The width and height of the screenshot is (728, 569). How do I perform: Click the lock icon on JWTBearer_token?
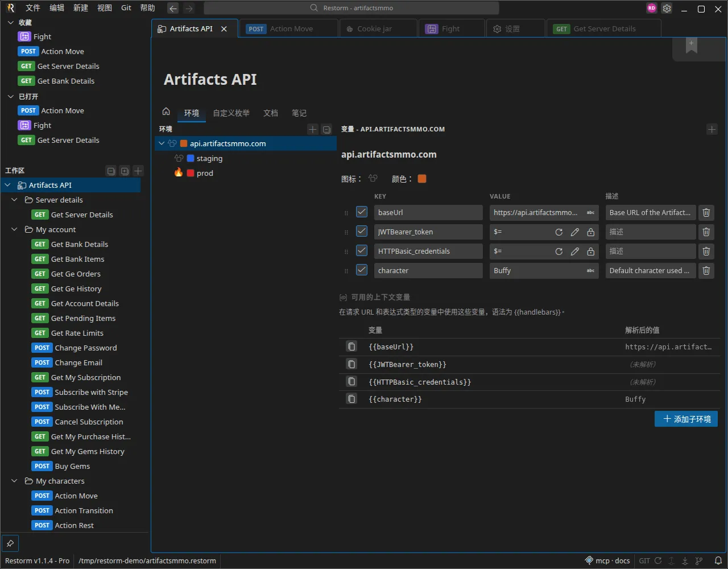(591, 232)
